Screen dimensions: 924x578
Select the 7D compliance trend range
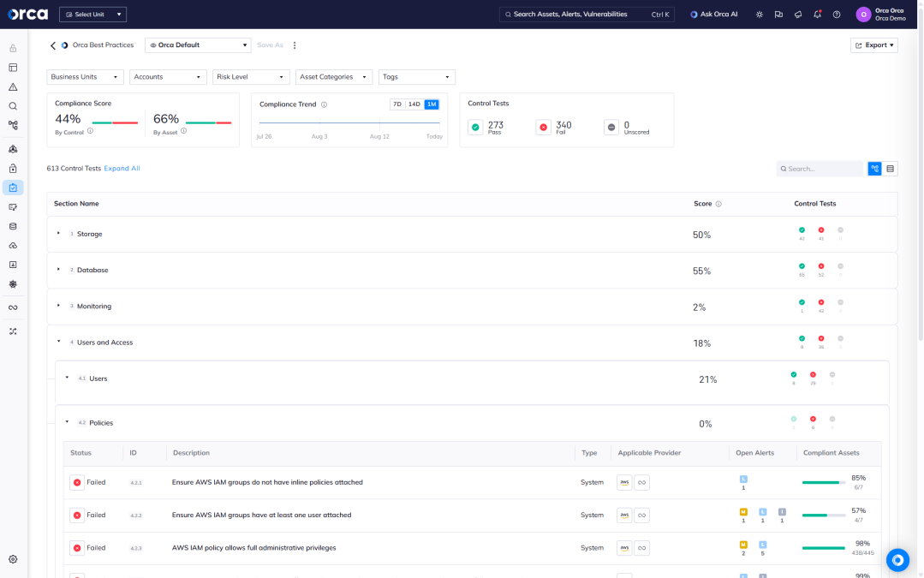click(397, 104)
